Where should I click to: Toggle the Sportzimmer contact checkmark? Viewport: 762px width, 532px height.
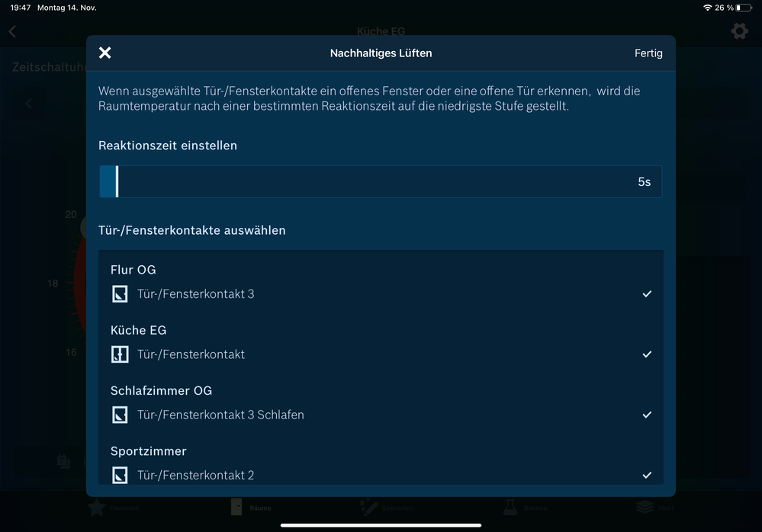(x=647, y=476)
